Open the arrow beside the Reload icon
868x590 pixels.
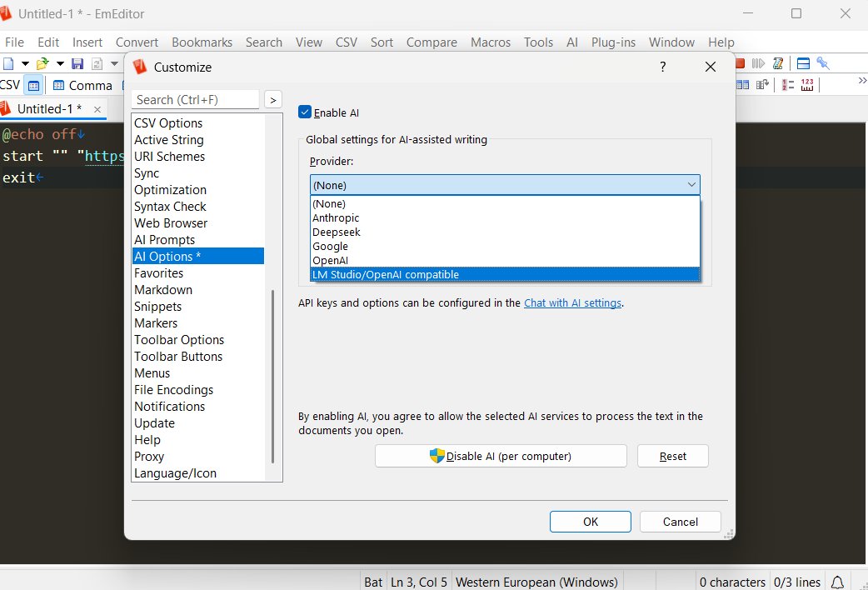(115, 63)
